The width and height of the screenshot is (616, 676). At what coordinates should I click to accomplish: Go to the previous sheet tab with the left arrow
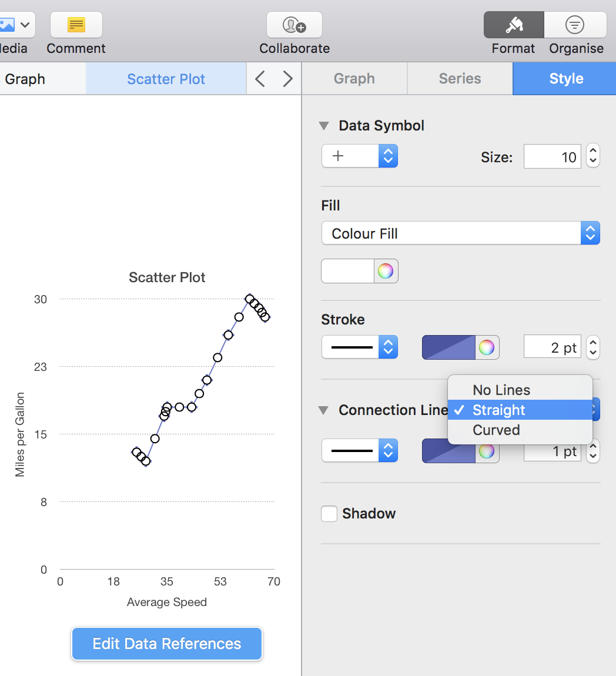(260, 79)
